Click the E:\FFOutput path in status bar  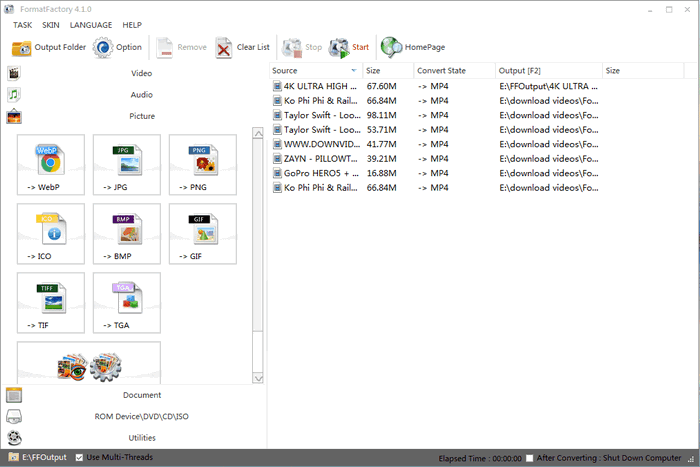click(44, 457)
